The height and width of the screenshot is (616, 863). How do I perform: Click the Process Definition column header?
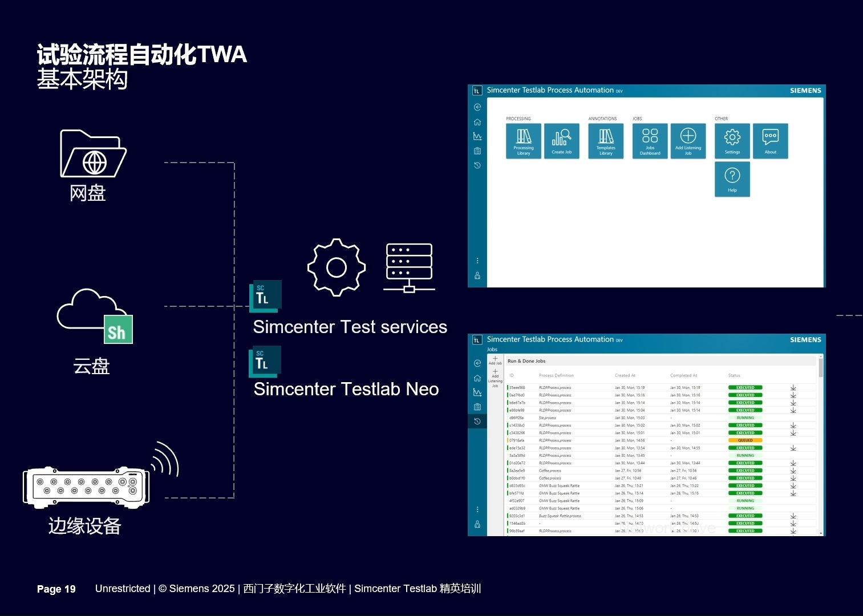click(x=556, y=375)
